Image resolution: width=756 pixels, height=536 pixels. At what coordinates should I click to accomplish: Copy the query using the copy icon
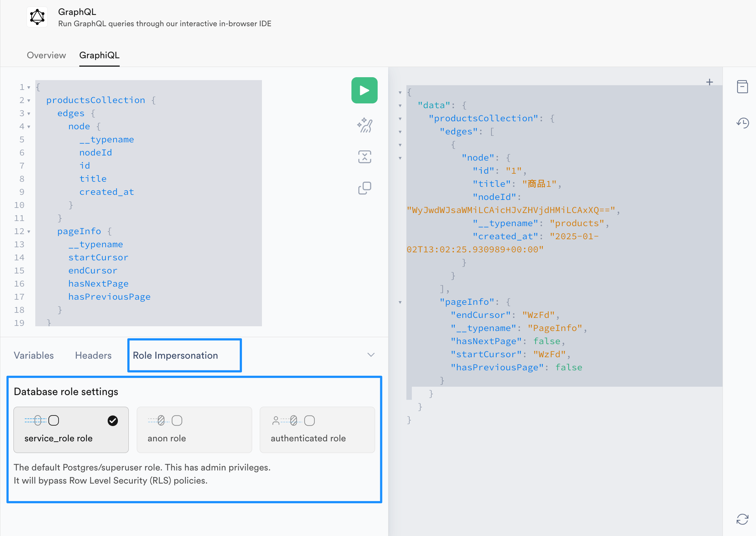365,188
